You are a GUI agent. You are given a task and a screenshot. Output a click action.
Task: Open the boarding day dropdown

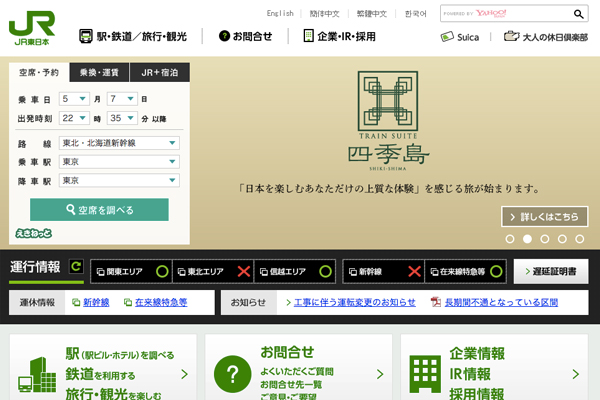click(x=122, y=99)
